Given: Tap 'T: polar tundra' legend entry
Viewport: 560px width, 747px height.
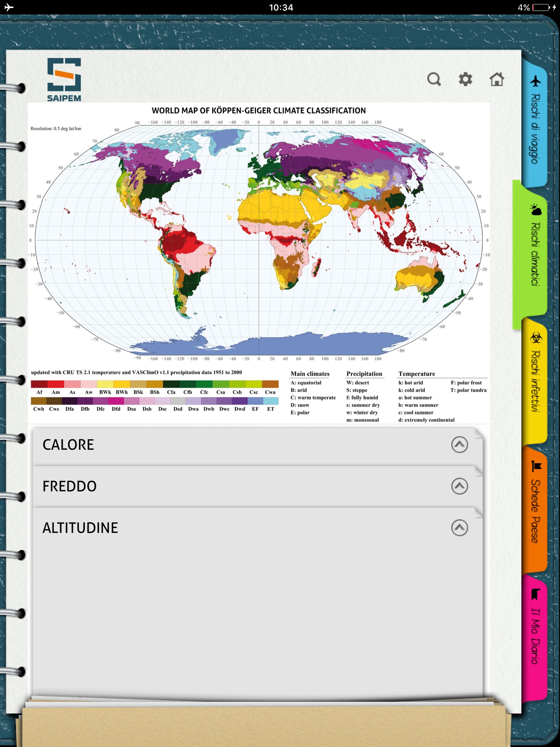Looking at the screenshot, I should coord(468,390).
